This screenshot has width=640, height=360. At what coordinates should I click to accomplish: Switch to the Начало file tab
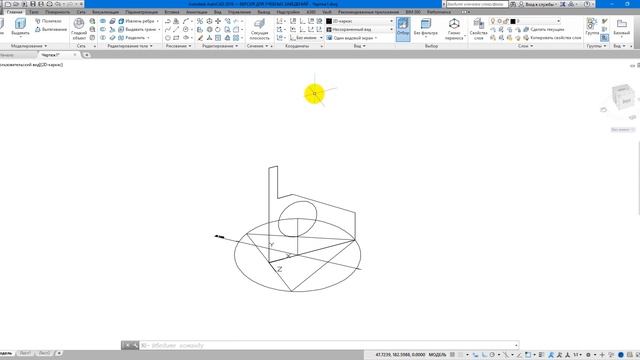pos(7,55)
